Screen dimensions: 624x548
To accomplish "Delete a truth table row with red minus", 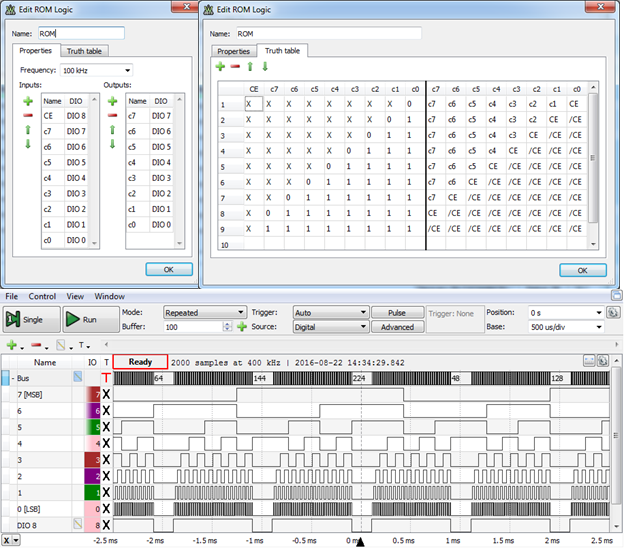I will 235,66.
